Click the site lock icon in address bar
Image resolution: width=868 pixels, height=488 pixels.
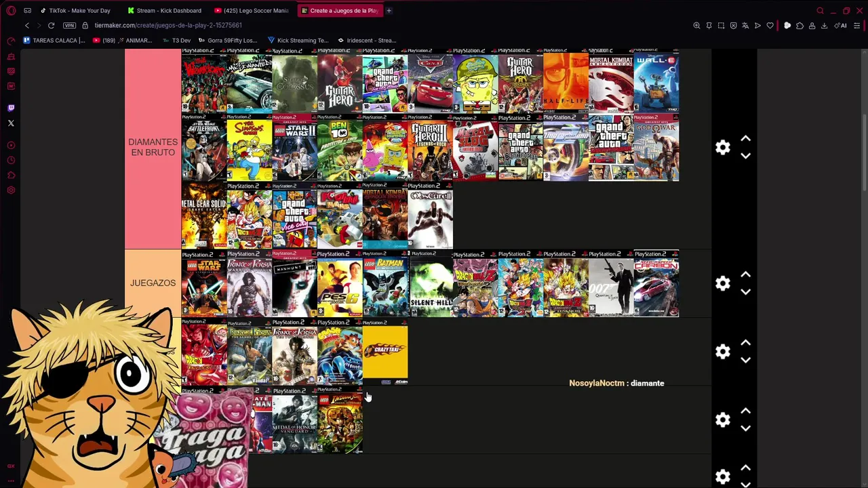(85, 25)
